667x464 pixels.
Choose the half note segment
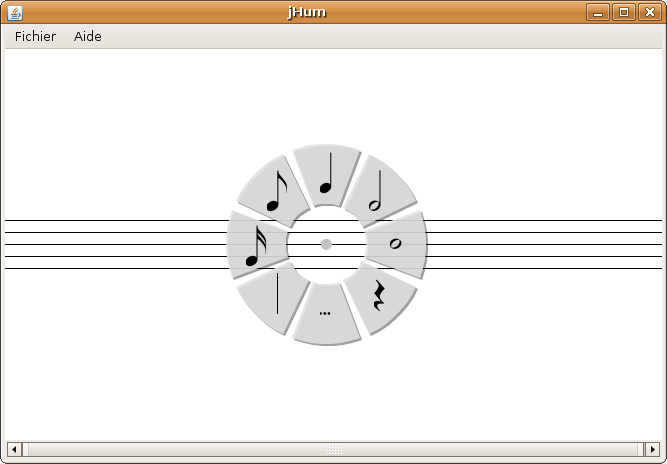pos(380,191)
